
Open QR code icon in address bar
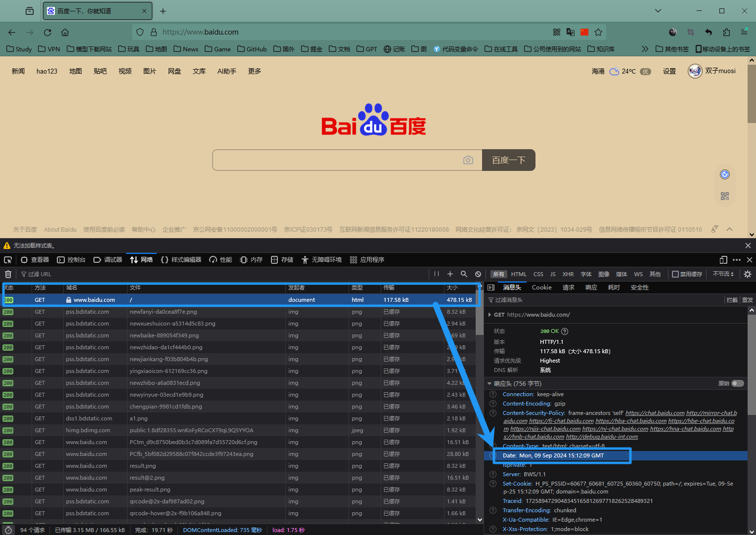tap(557, 32)
